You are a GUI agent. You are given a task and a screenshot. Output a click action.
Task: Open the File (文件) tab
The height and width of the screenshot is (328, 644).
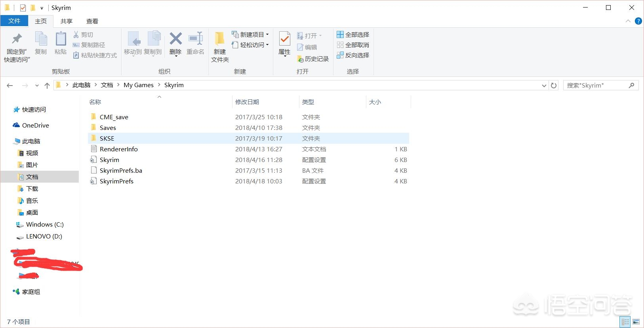[x=14, y=21]
